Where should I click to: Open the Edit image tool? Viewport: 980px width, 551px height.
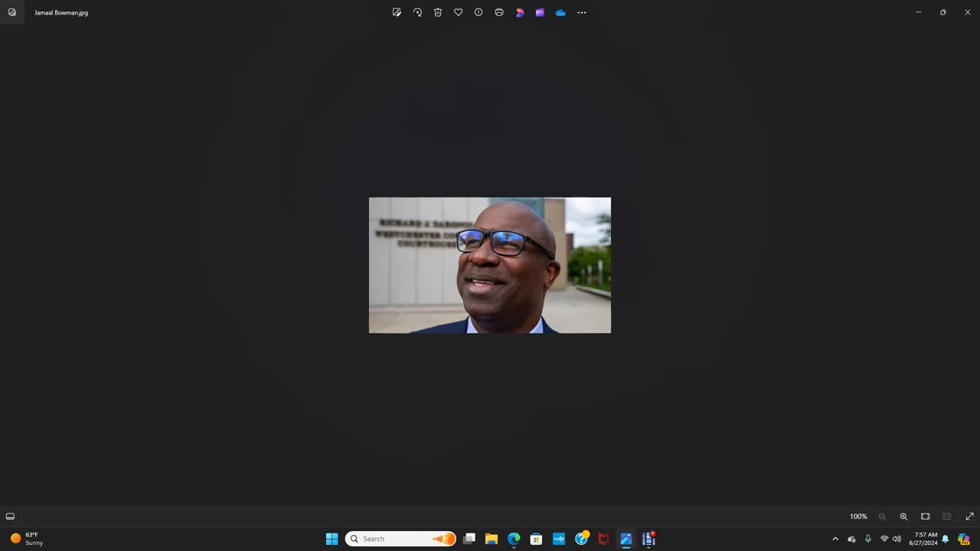[397, 12]
